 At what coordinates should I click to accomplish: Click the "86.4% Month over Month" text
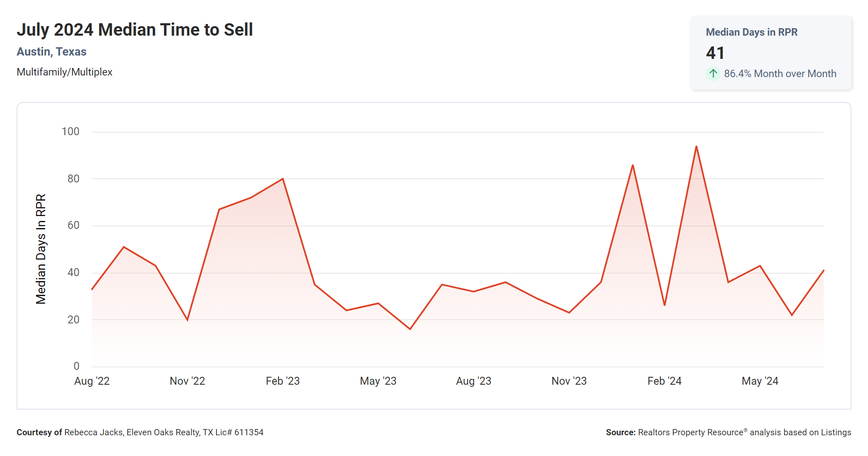(780, 74)
